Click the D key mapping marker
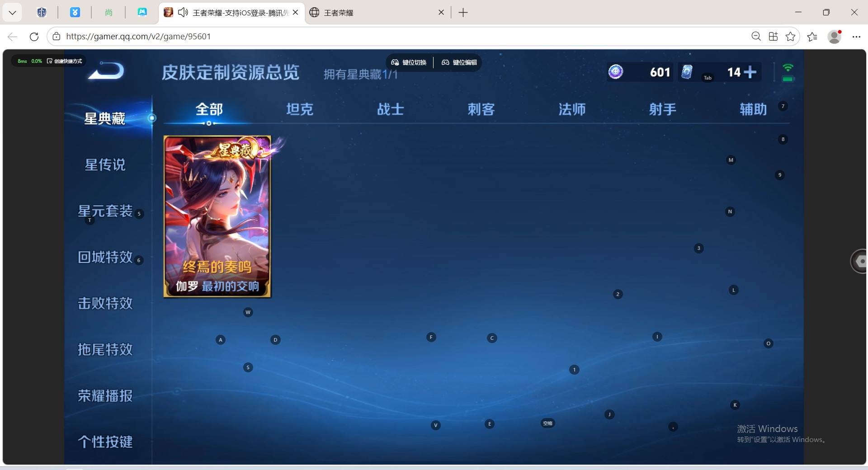 tap(275, 340)
